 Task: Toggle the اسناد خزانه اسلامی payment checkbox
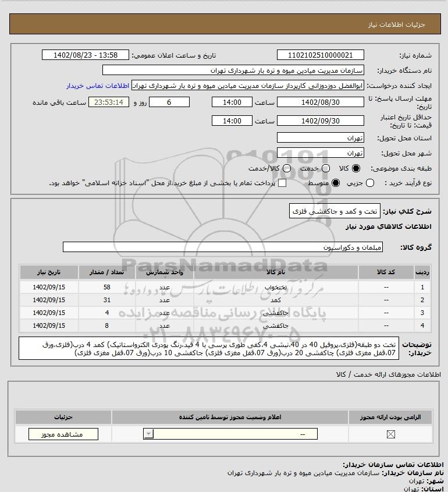[282, 183]
